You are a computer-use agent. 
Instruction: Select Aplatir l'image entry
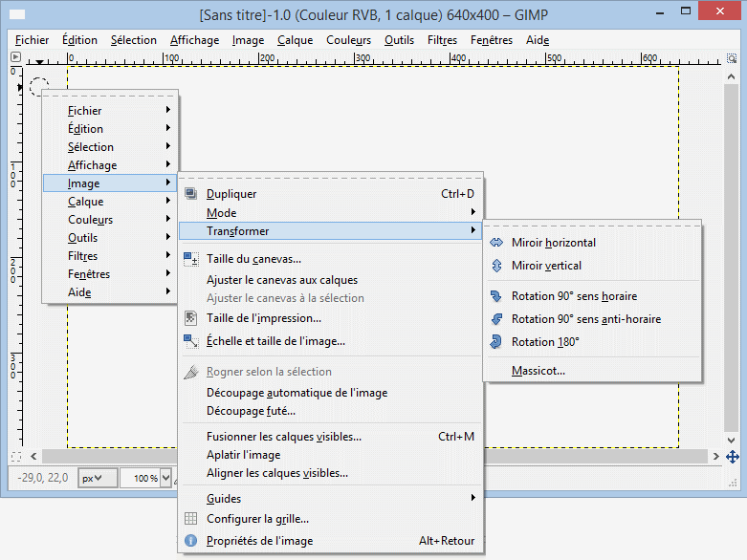(x=330, y=455)
